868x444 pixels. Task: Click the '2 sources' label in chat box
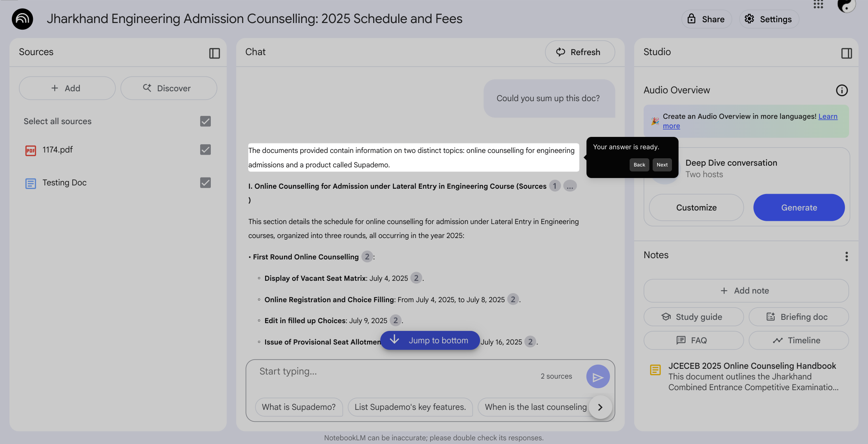click(x=556, y=376)
